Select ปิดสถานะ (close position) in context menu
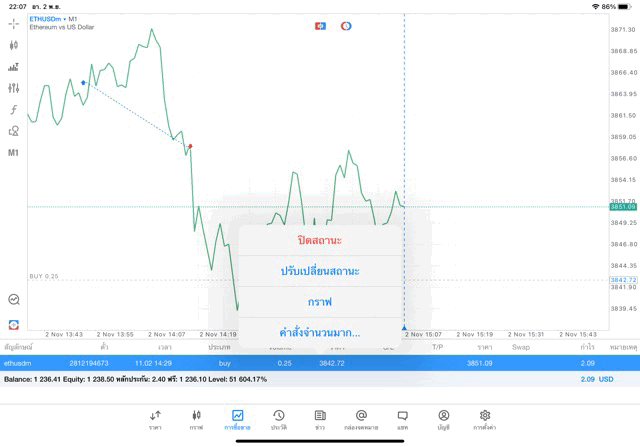Image resolution: width=640 pixels, height=447 pixels. click(320, 241)
